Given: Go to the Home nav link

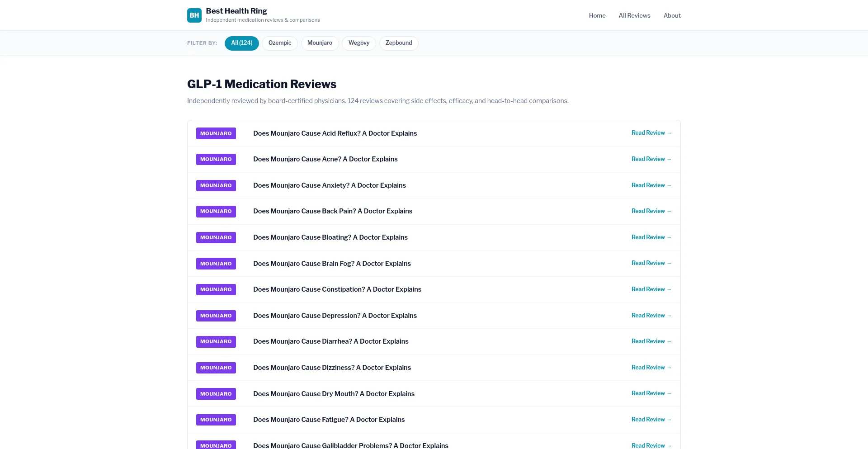Looking at the screenshot, I should [x=597, y=15].
